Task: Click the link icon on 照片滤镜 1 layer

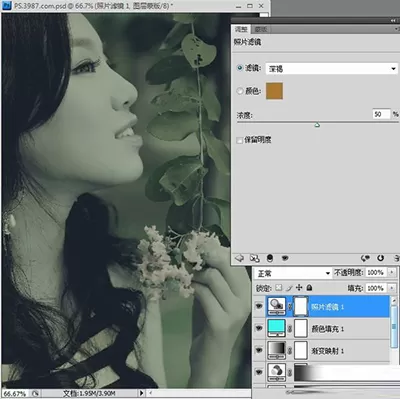Action: click(290, 306)
